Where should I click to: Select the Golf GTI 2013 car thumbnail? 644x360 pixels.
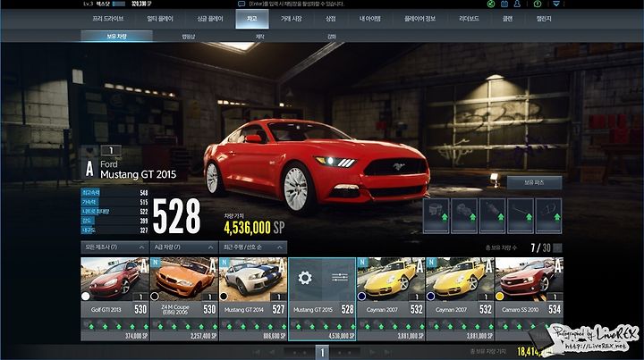point(114,279)
